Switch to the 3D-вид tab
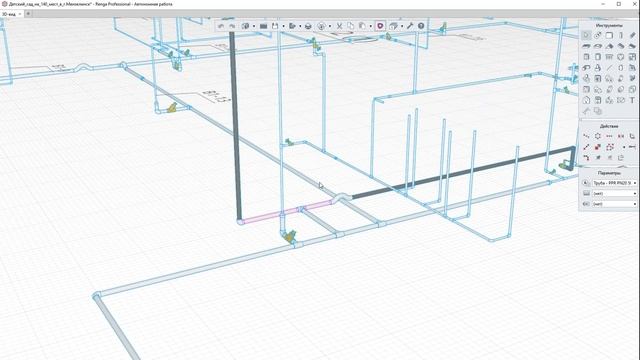This screenshot has width=640, height=360. [9, 14]
